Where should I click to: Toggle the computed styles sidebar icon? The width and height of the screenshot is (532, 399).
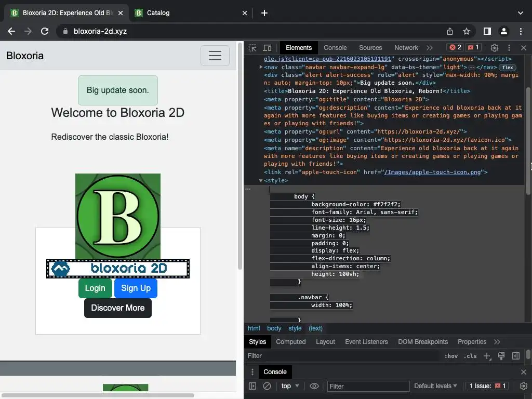coord(516,356)
